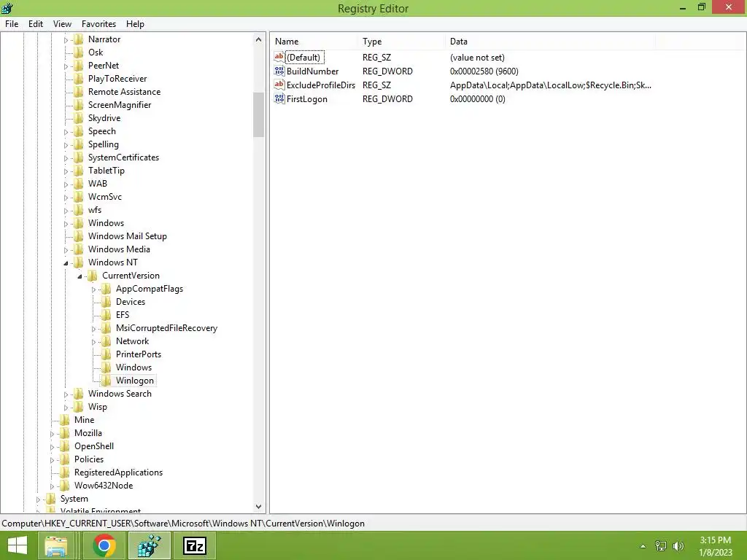The height and width of the screenshot is (560, 747).
Task: Select the Mine key
Action: pyautogui.click(x=85, y=420)
